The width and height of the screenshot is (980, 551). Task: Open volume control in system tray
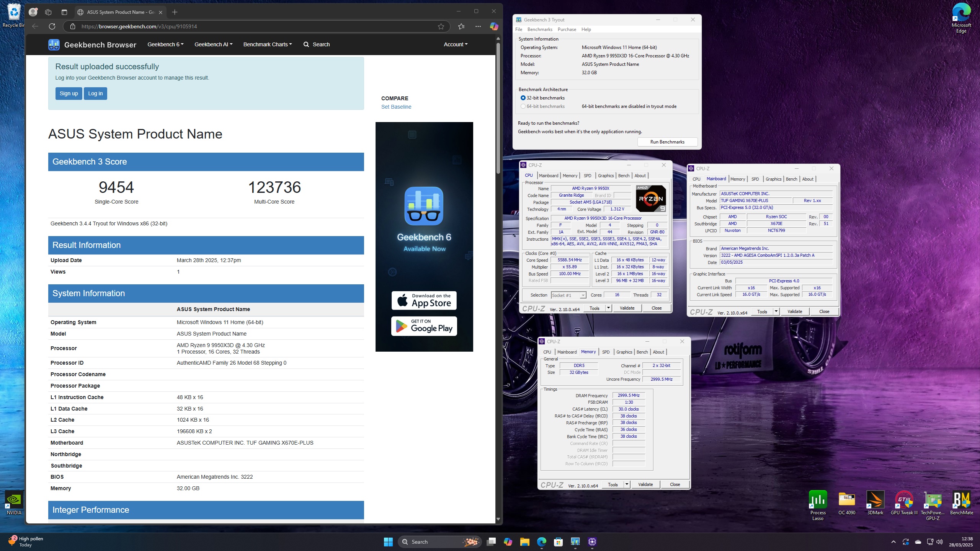coord(939,542)
